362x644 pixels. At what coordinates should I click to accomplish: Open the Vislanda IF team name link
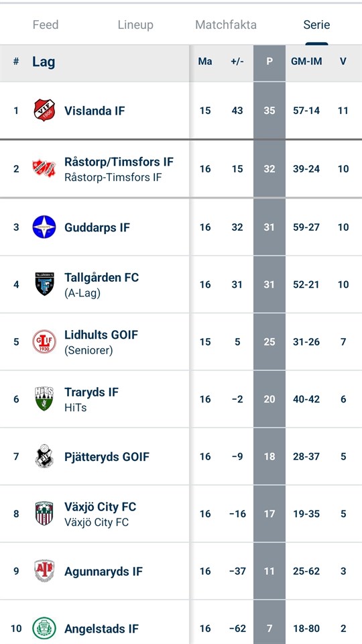[95, 111]
